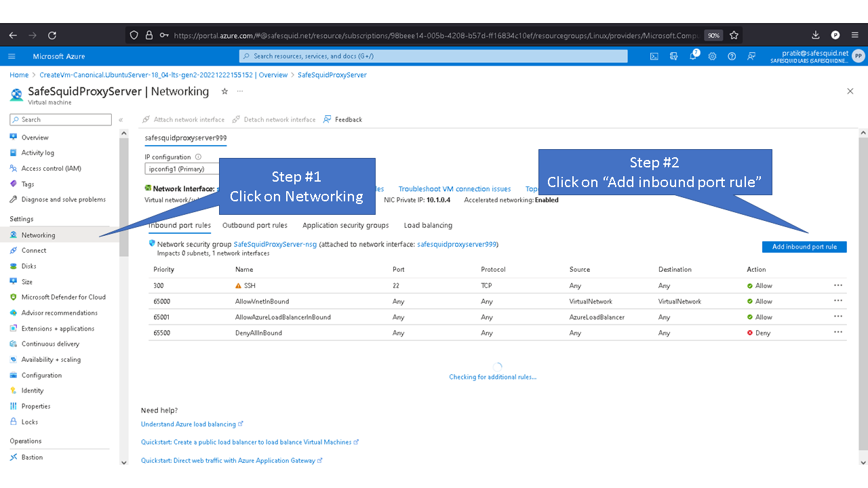Open Extensions + applications
The image size is (868, 488).
[x=59, y=329]
